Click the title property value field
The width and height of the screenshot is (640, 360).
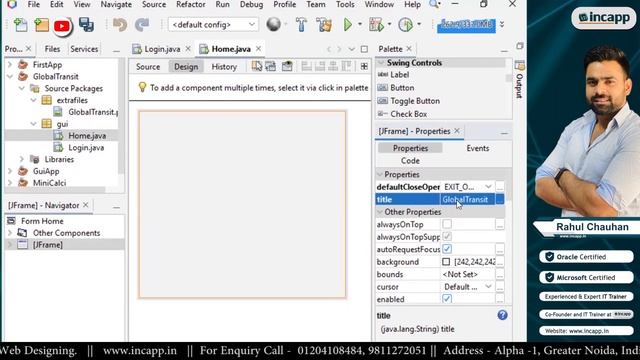pyautogui.click(x=467, y=199)
